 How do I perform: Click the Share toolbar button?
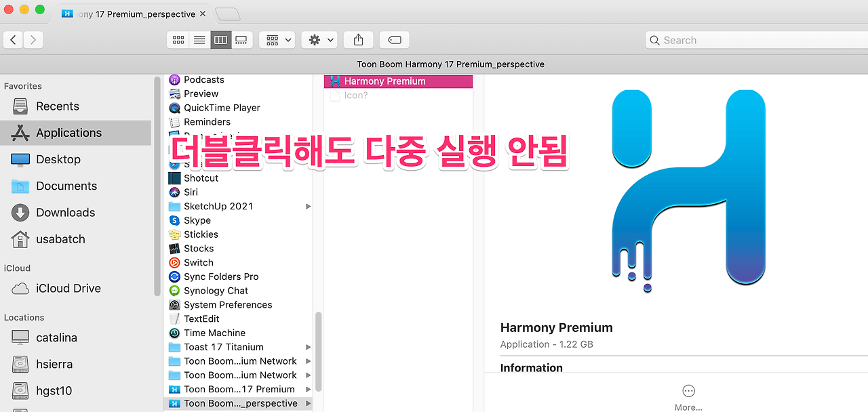click(358, 40)
